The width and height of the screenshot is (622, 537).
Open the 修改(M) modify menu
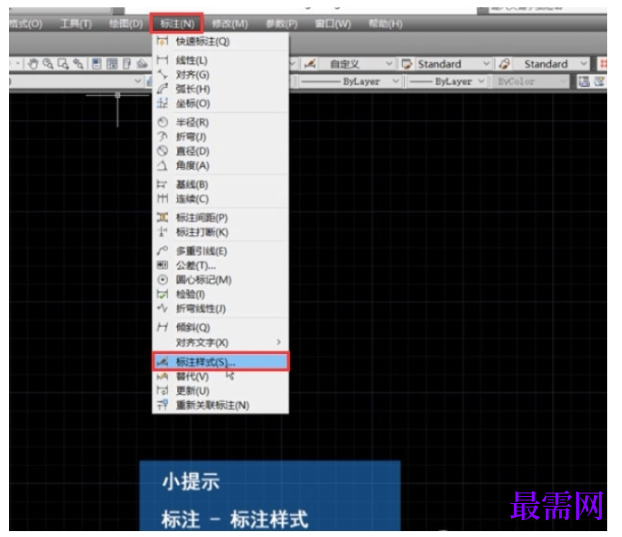pos(230,24)
